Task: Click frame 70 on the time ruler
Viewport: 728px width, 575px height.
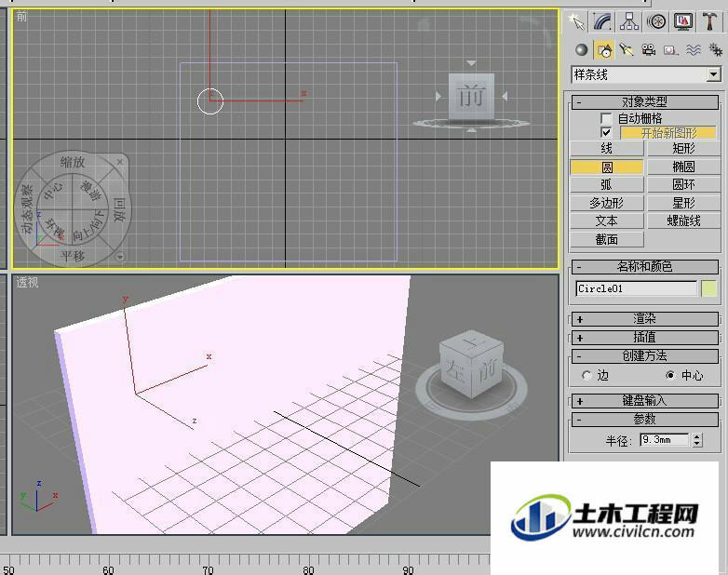Action: (x=208, y=569)
